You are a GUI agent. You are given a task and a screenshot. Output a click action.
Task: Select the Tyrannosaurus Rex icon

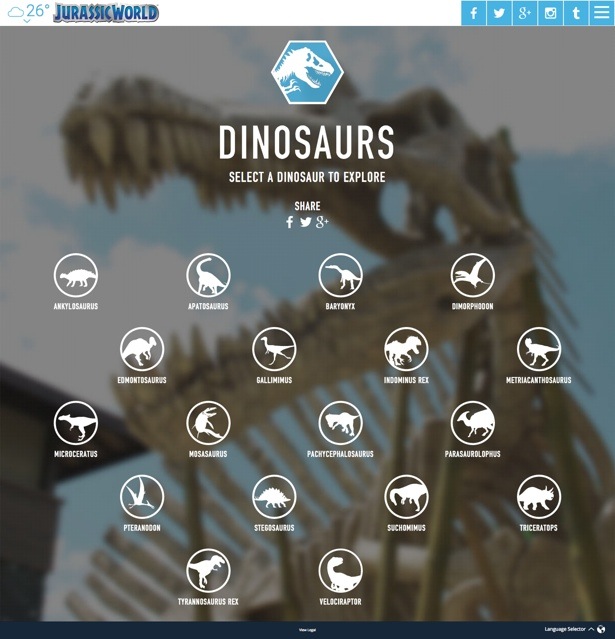(x=208, y=571)
